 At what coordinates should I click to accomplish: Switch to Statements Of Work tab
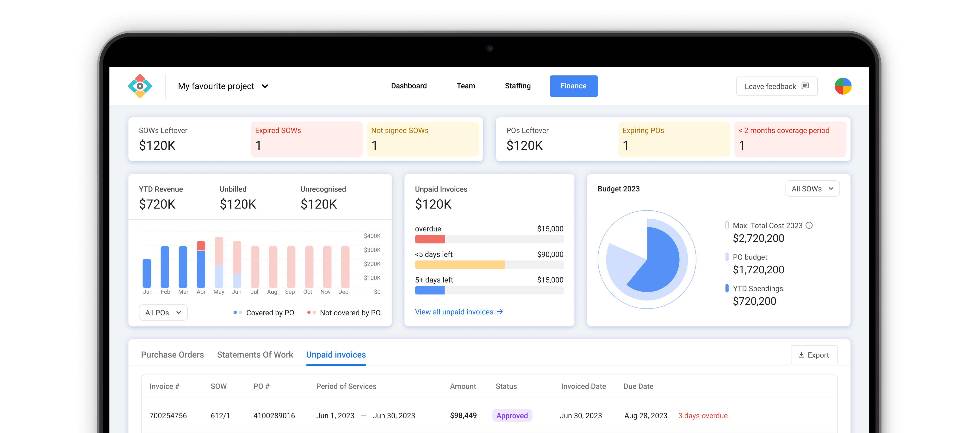[x=255, y=355]
